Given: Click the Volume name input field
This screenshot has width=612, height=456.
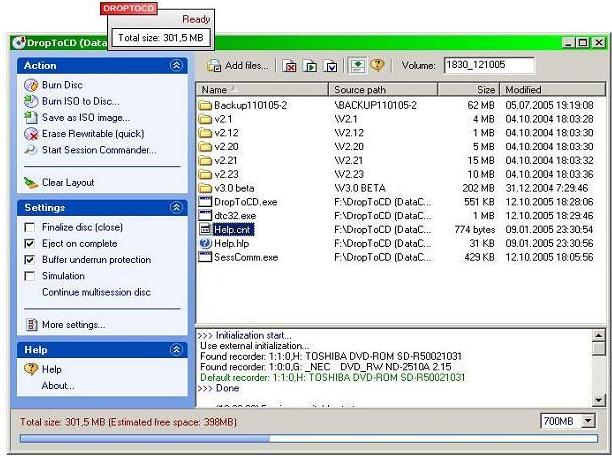Looking at the screenshot, I should pyautogui.click(x=489, y=65).
